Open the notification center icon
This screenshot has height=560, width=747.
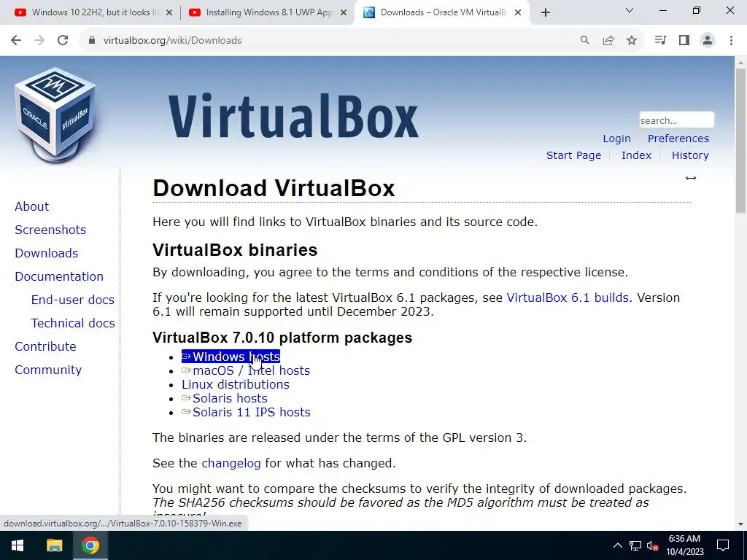(x=723, y=545)
